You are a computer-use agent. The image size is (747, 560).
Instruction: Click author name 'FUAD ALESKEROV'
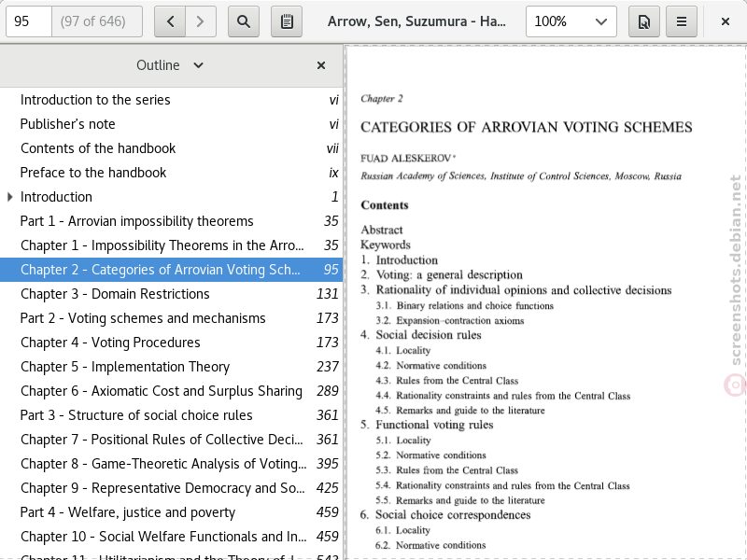pos(406,158)
